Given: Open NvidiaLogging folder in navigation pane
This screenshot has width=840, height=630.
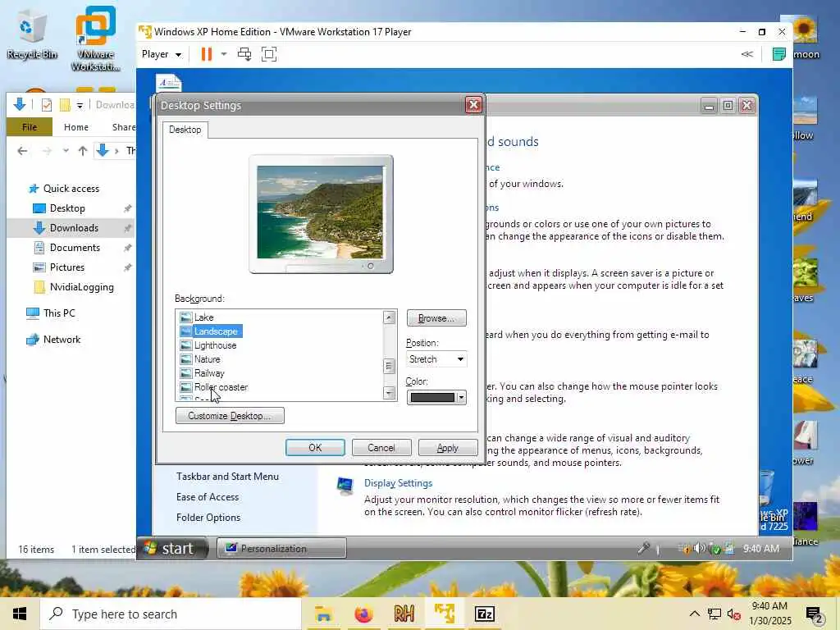Looking at the screenshot, I should (81, 287).
